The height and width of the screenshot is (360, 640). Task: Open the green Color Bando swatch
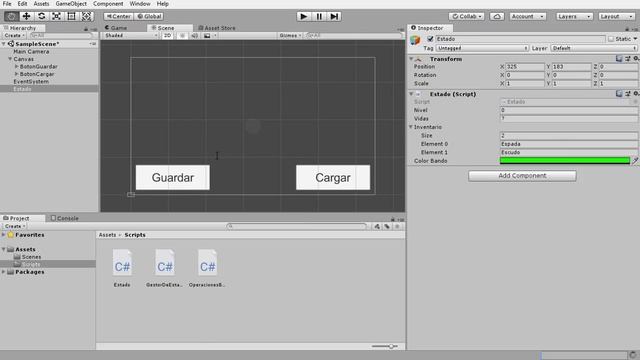point(565,161)
